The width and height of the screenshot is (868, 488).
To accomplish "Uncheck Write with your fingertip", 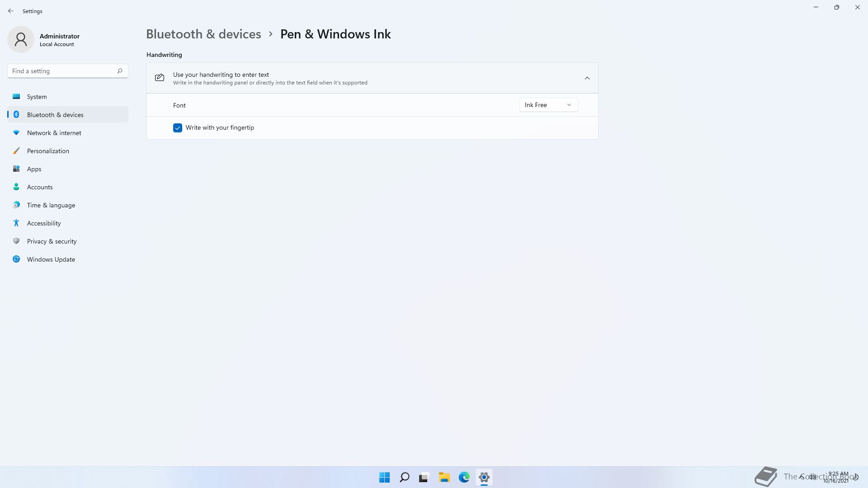I will tap(178, 128).
